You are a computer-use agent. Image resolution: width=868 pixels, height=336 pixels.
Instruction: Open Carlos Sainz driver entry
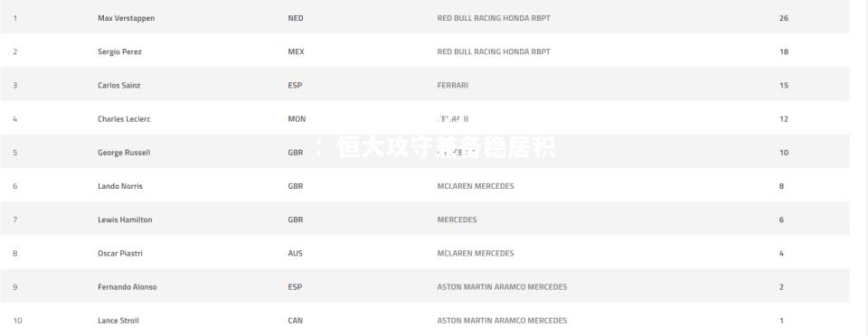[119, 86]
